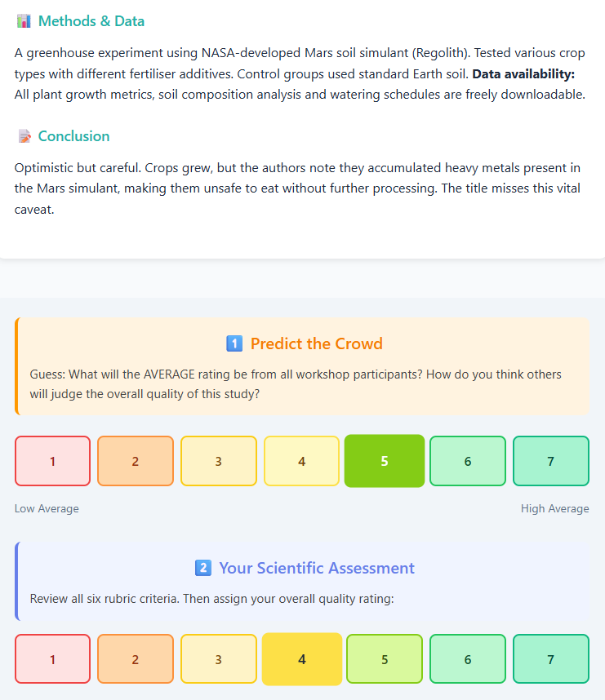Select the highest crowd rating of 7
Screen dimensions: 605x700
(551, 461)
